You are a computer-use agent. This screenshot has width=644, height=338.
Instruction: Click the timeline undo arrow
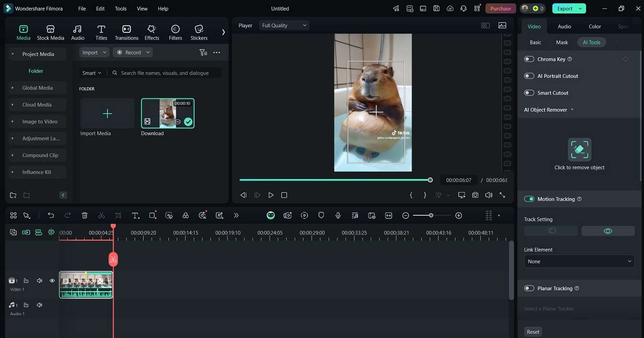point(51,216)
